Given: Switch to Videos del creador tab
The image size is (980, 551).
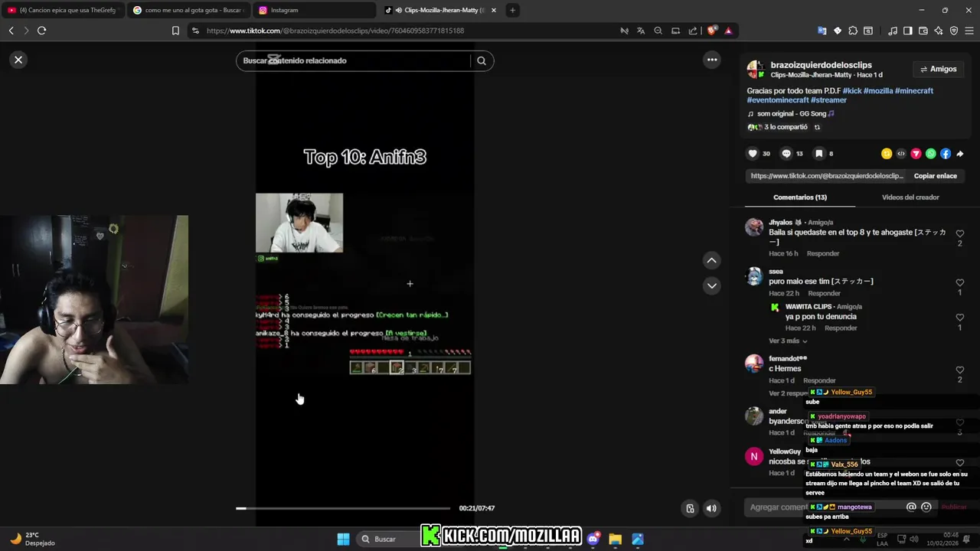Looking at the screenshot, I should pos(910,197).
